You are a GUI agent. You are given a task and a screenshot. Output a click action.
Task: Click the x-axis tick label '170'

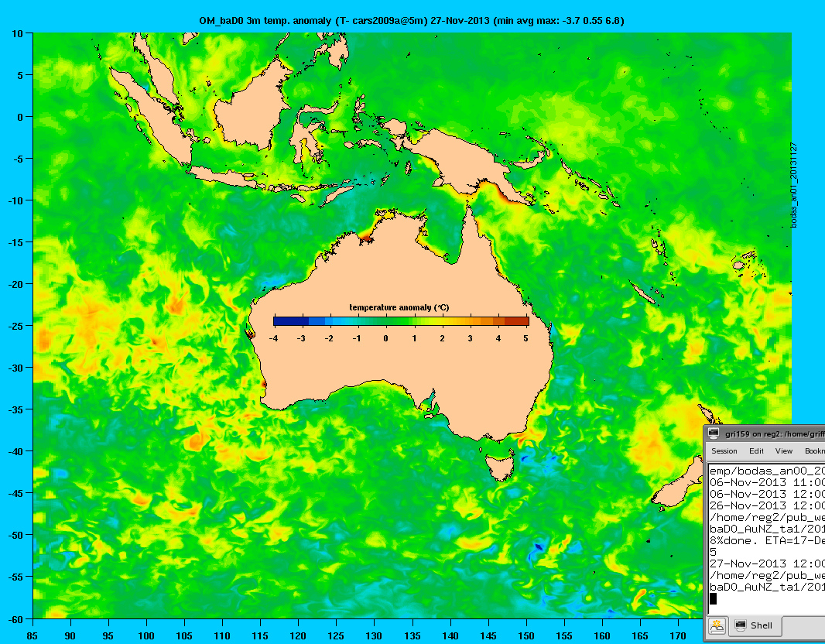(678, 635)
